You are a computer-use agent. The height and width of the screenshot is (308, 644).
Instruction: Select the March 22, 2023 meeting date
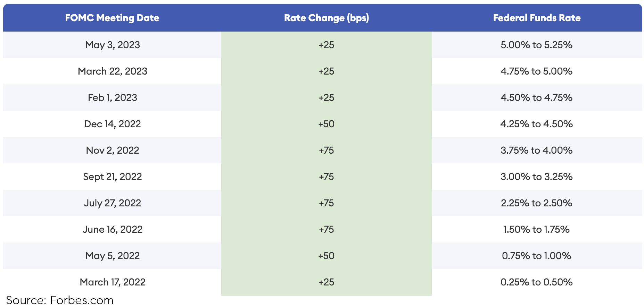pos(113,71)
